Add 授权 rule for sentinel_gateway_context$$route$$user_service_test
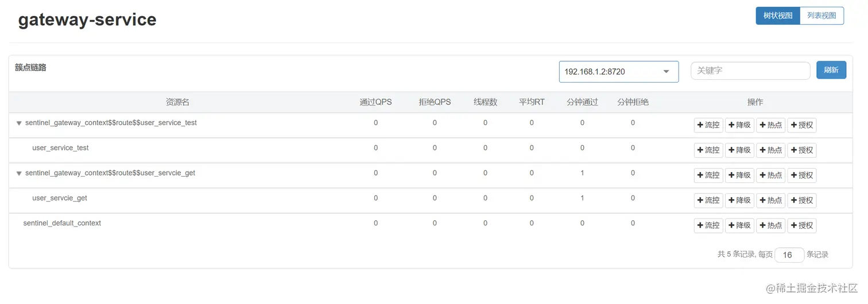The image size is (868, 304). [801, 125]
